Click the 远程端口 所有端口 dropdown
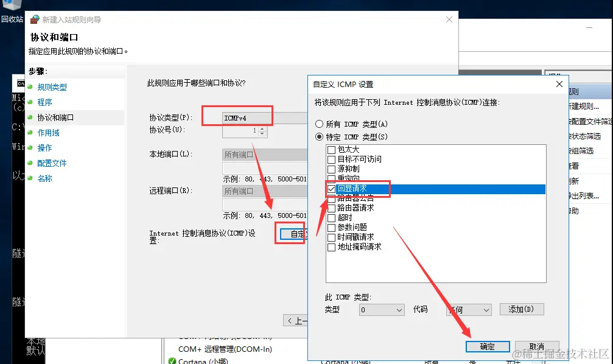Screen dimensions: 613x364 tap(265, 191)
